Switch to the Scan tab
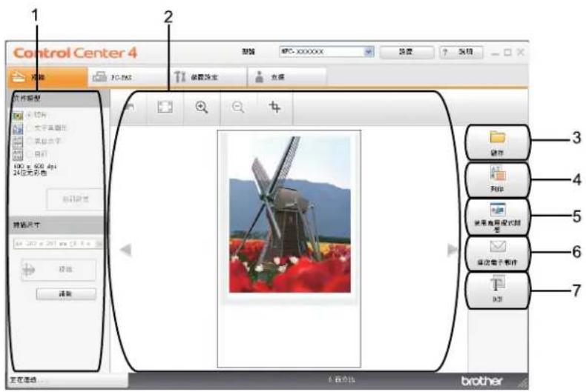Image resolution: width=586 pixels, height=392 pixels. [x=47, y=77]
